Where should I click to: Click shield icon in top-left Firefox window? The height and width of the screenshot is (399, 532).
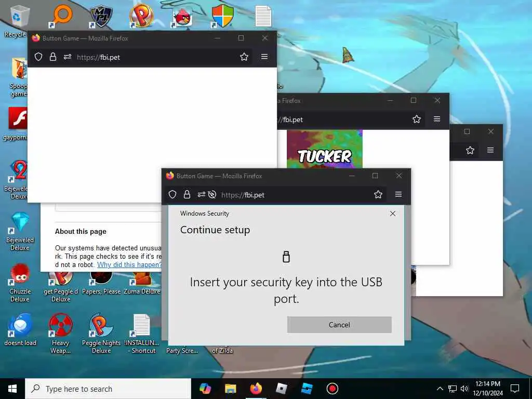tap(38, 57)
